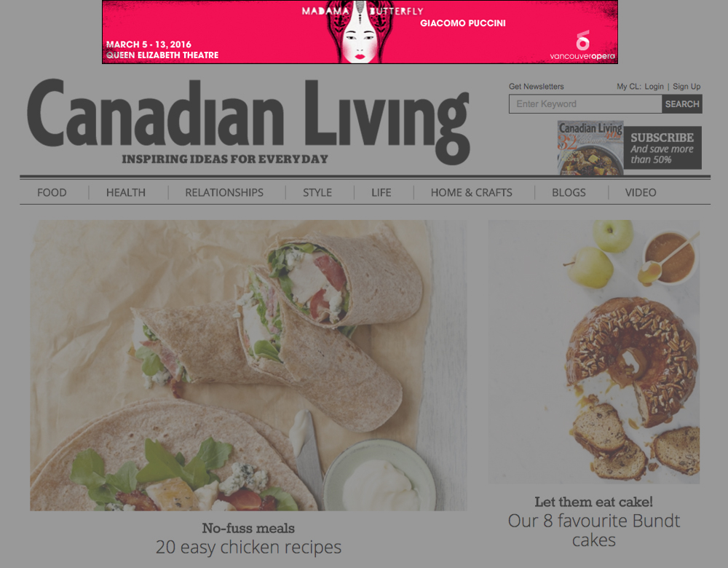
Task: Click the SUBSCRIBE and save button
Action: [x=662, y=148]
